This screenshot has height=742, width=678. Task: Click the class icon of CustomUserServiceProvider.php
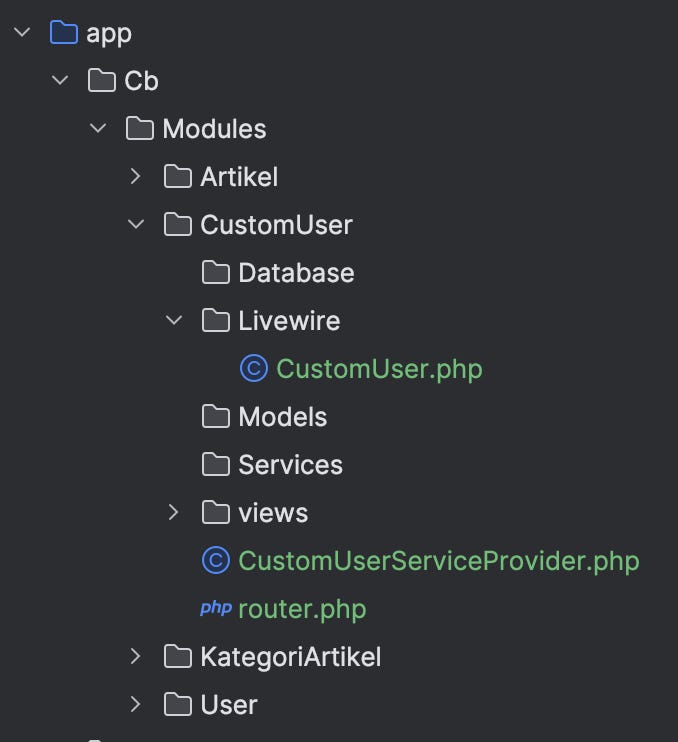(216, 560)
